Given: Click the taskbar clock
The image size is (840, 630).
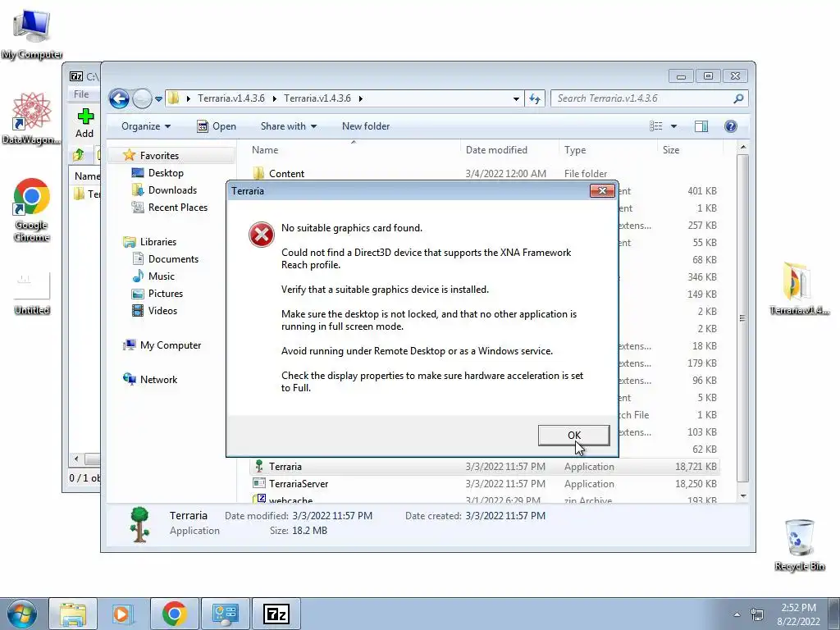Looking at the screenshot, I should pos(798,614).
